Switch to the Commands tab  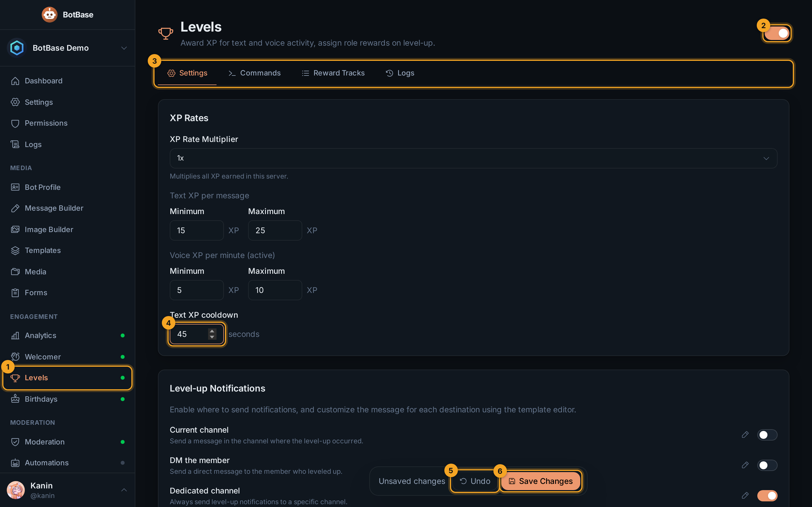click(x=254, y=73)
